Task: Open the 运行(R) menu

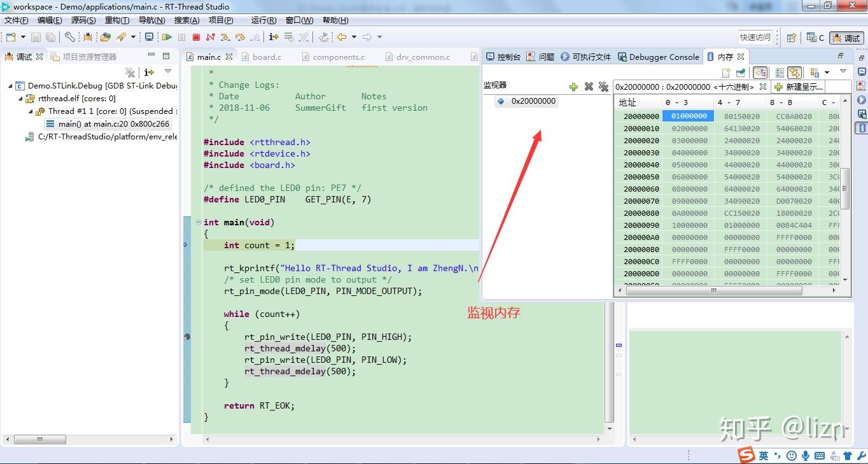Action: tap(263, 20)
